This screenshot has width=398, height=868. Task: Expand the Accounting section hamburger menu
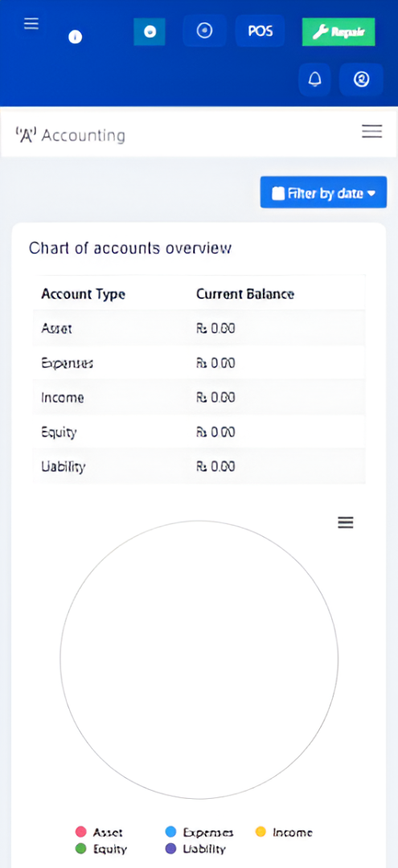pos(372,131)
